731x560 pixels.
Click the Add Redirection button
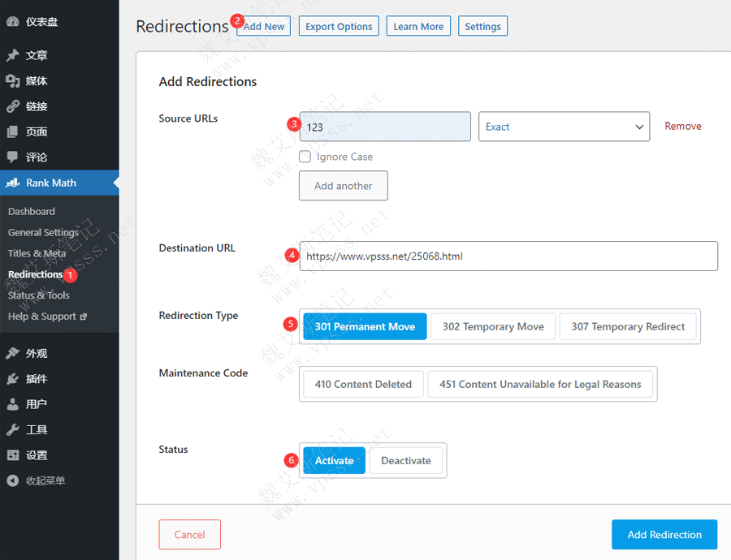[664, 535]
